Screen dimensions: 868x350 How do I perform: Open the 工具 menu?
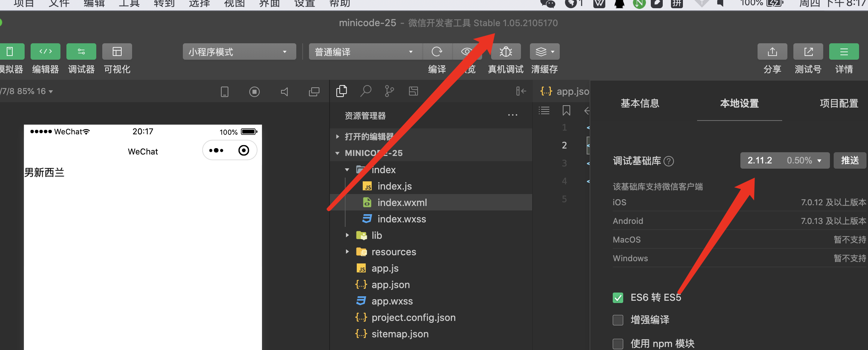129,3
